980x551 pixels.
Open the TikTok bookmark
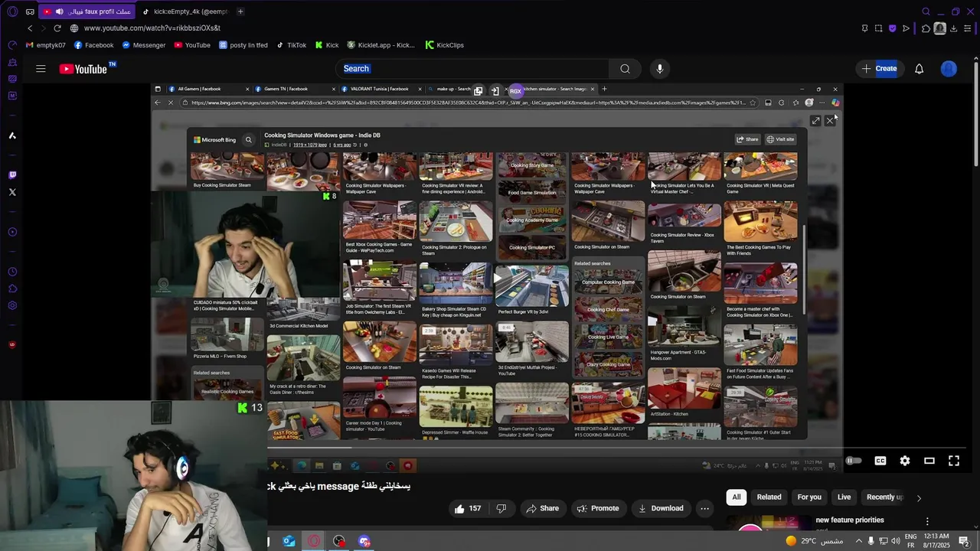pos(291,45)
